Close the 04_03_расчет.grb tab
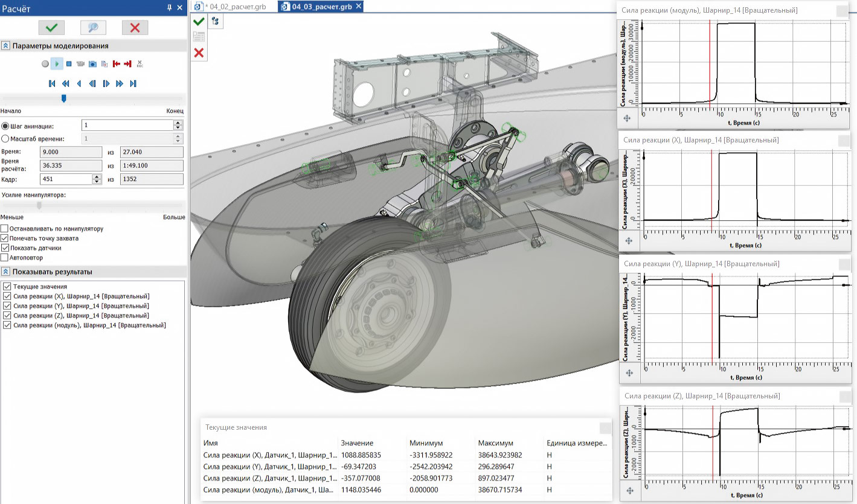 tap(359, 6)
